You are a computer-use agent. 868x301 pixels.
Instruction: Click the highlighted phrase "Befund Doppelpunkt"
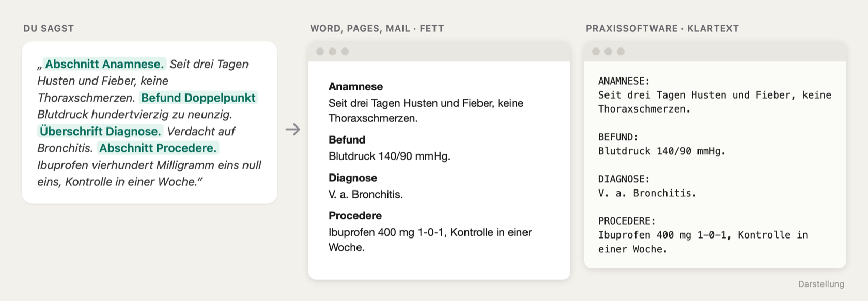pyautogui.click(x=198, y=98)
